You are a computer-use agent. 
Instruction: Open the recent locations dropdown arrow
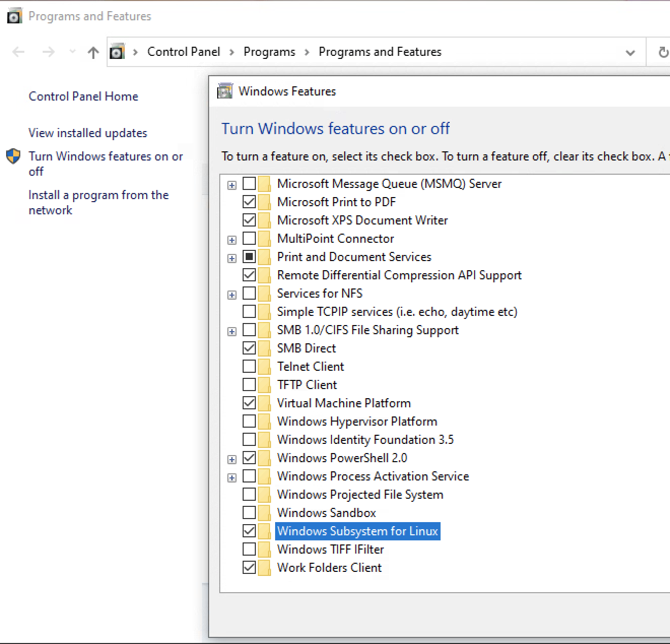(x=72, y=52)
